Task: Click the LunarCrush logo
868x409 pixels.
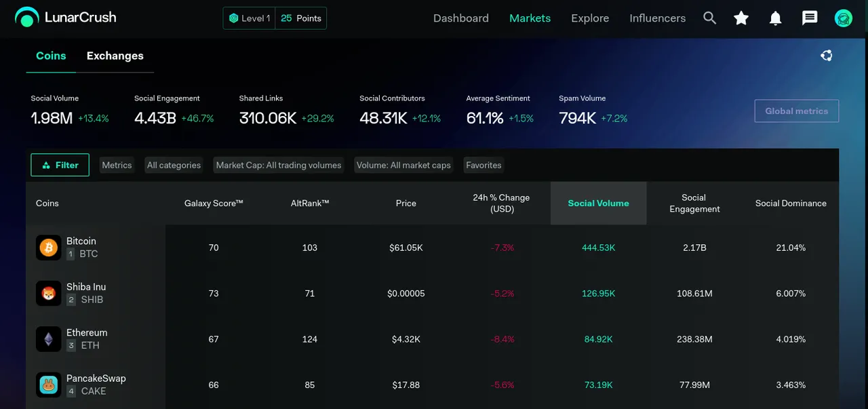Action: (65, 18)
